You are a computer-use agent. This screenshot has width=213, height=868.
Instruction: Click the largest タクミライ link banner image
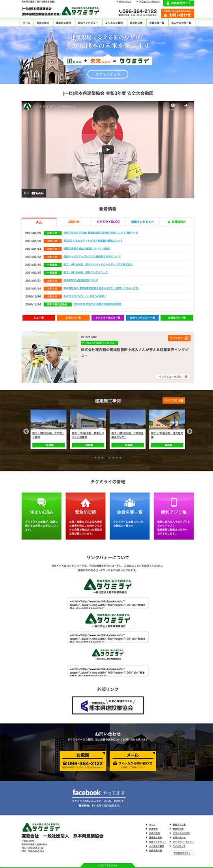(108, 586)
